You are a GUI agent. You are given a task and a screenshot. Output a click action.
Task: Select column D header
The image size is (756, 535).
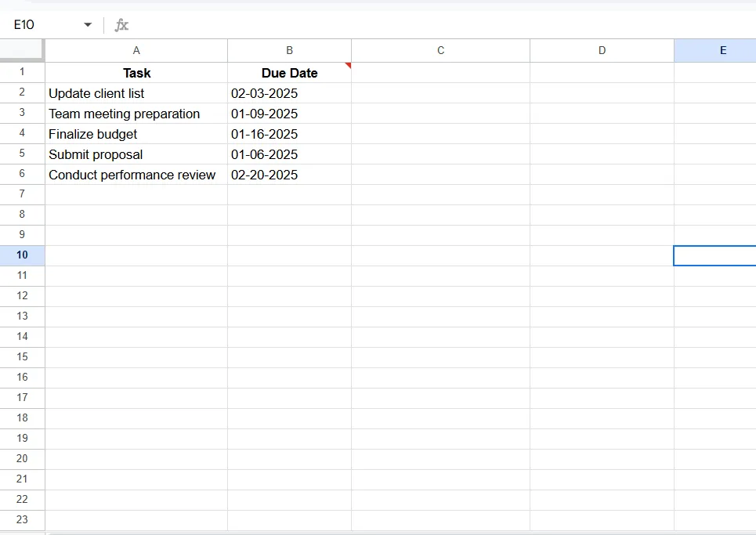point(602,51)
